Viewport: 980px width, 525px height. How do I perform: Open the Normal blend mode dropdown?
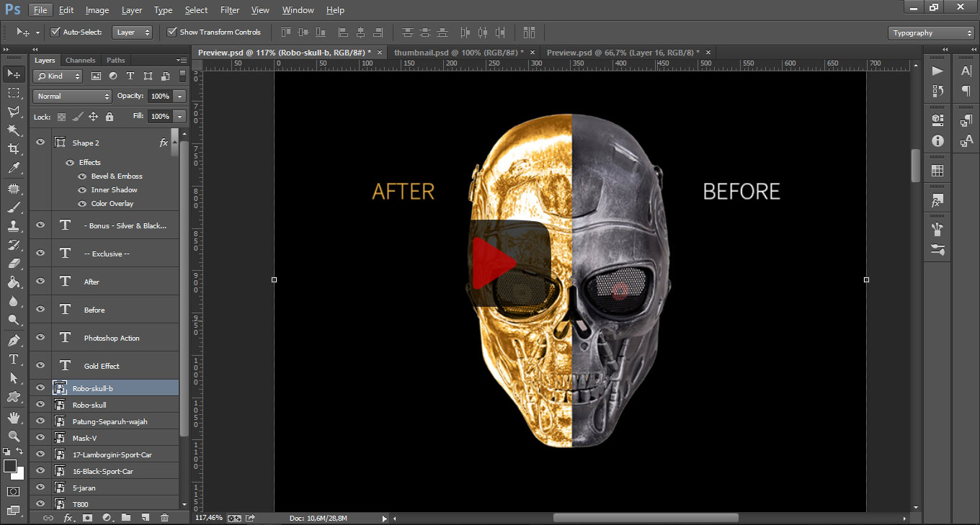72,96
